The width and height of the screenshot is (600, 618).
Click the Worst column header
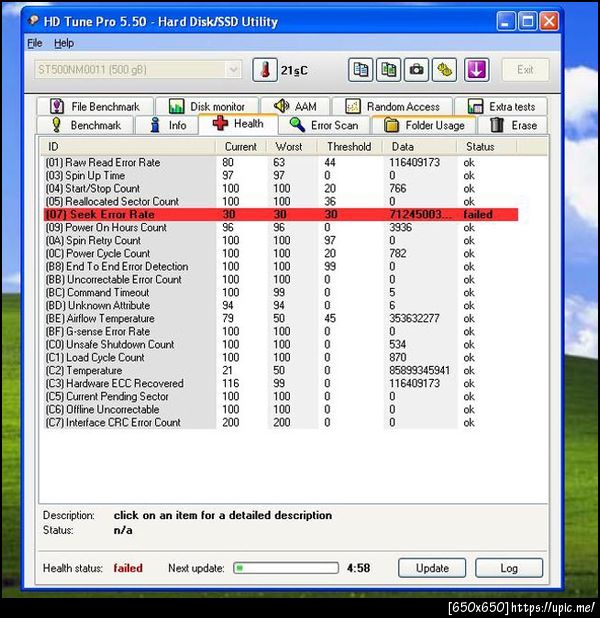[292, 147]
